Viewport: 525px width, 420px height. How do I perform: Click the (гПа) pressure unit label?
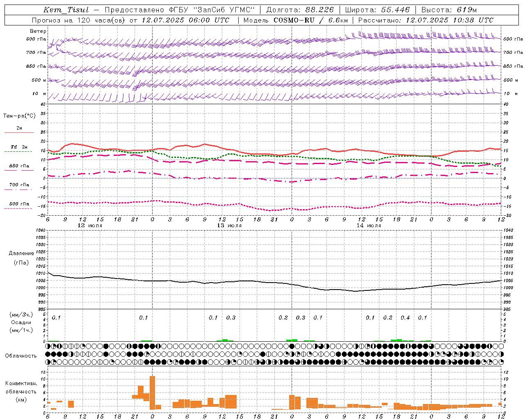coord(21,262)
